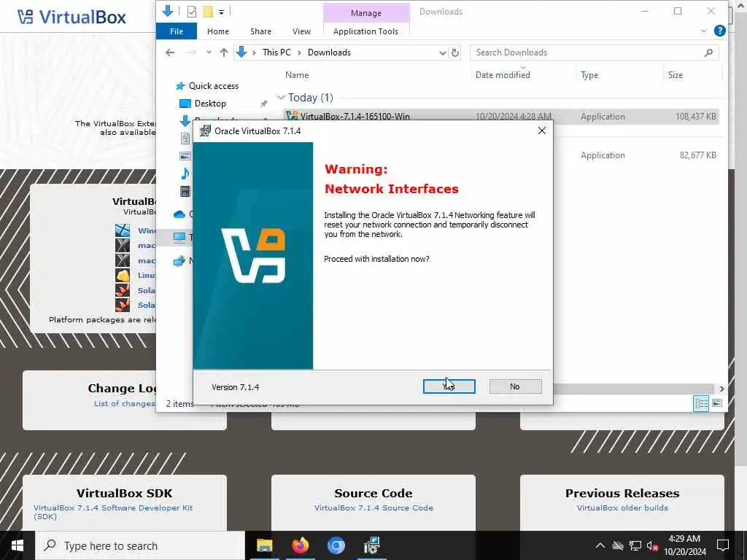
Task: Click the 82,677 KB size cell
Action: click(697, 155)
